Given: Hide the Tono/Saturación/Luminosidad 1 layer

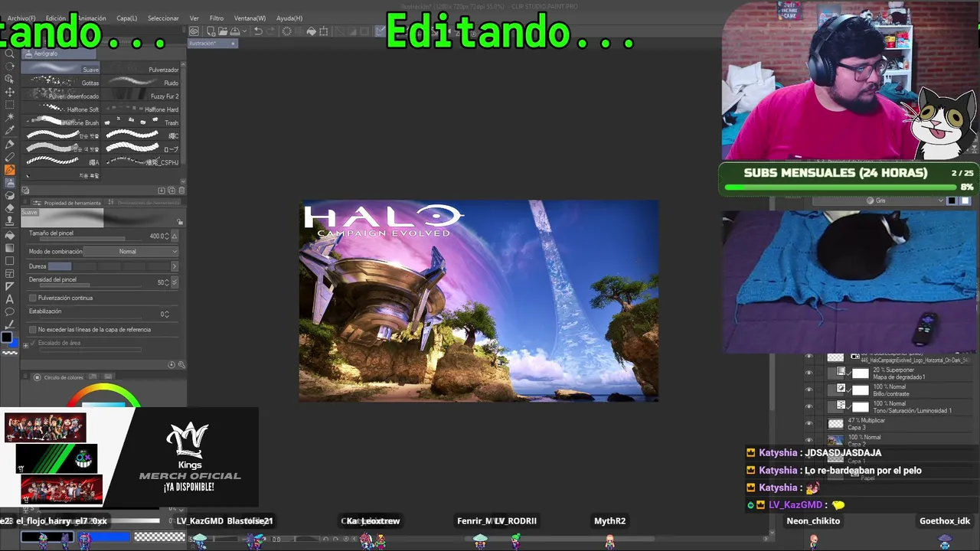Looking at the screenshot, I should tap(808, 407).
